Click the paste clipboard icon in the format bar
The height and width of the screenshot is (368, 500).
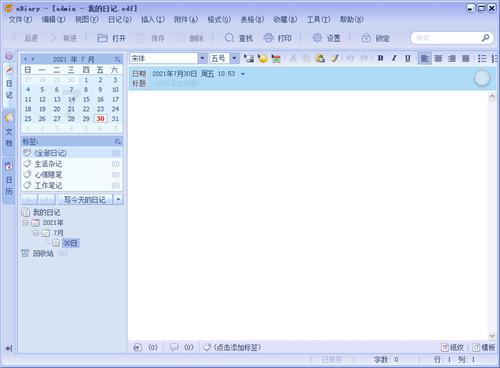point(320,58)
